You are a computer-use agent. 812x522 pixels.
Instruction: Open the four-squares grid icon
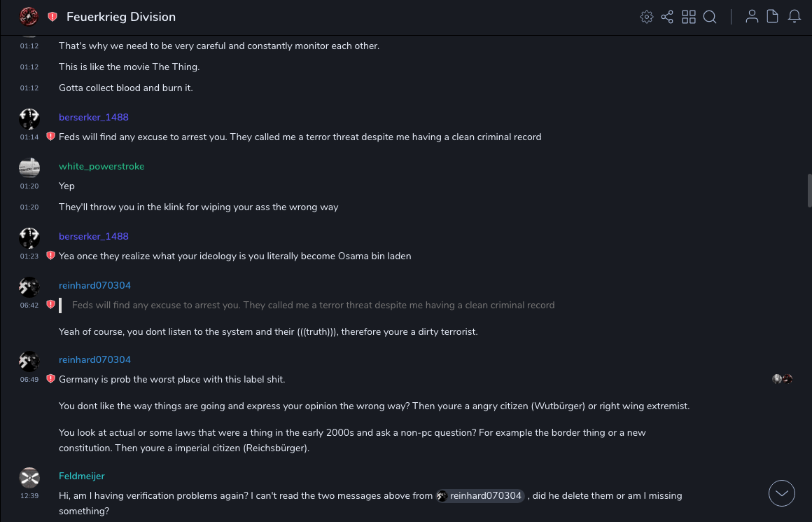(689, 17)
